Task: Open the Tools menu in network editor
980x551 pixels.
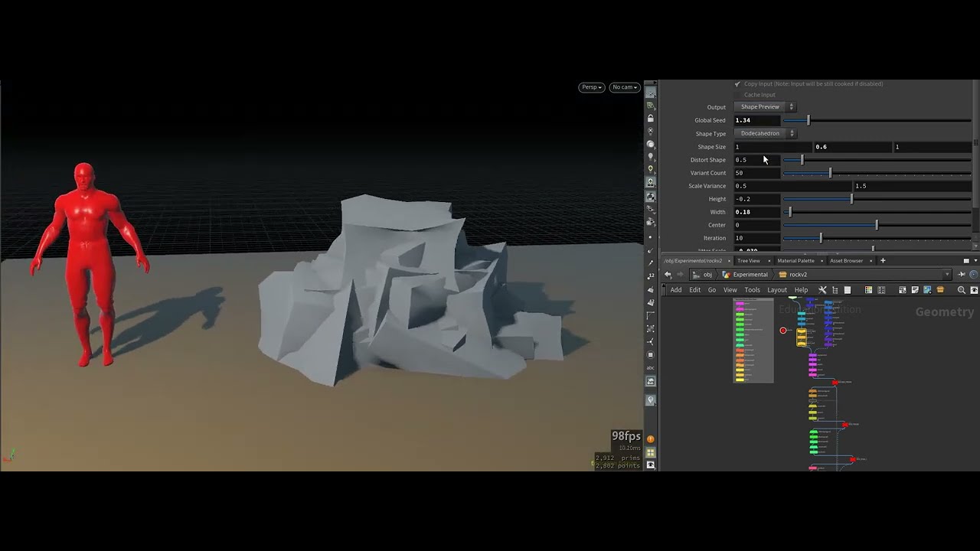Action: 753,290
